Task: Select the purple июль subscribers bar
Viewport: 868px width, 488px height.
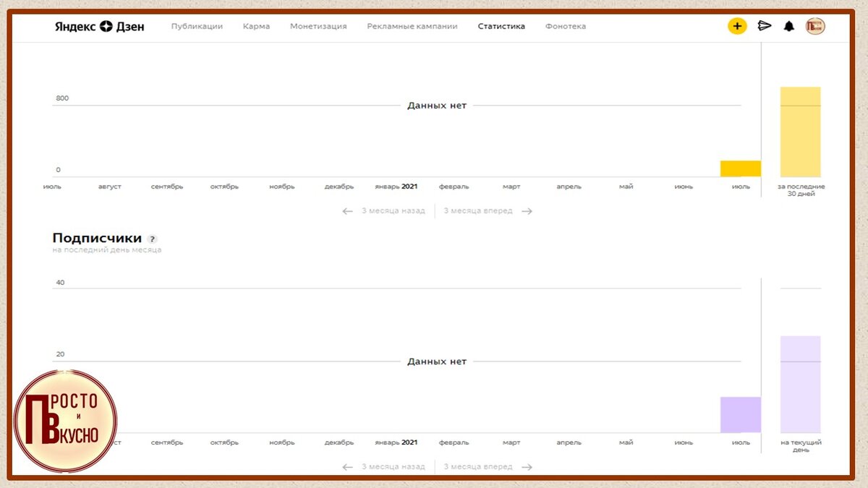Action: [x=741, y=415]
